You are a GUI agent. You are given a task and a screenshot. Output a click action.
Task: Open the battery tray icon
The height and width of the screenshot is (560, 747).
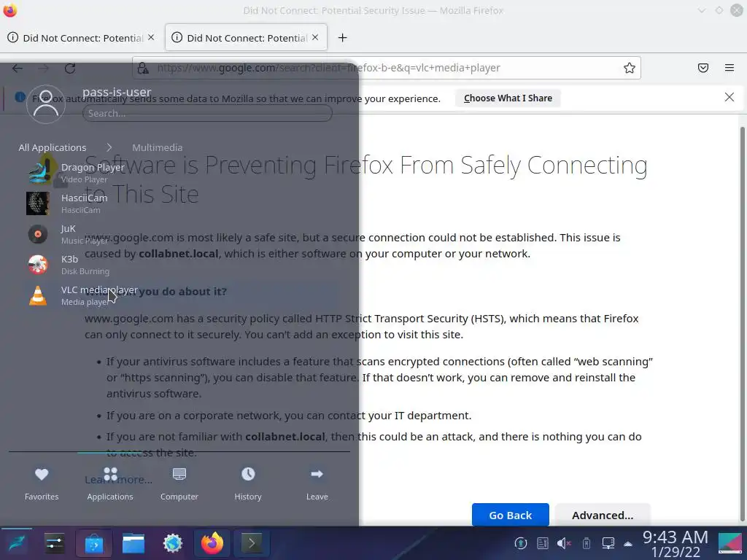pyautogui.click(x=587, y=543)
